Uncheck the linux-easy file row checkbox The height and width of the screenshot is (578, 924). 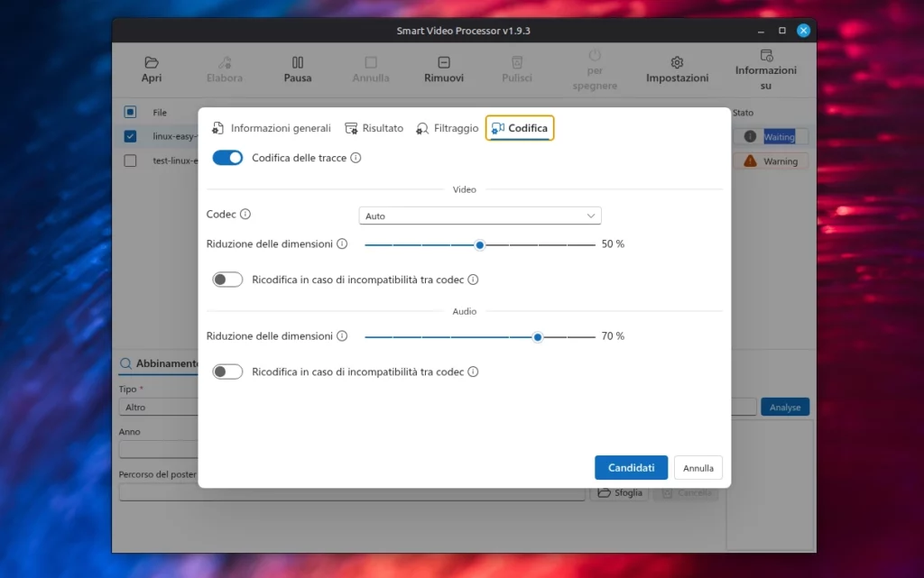point(130,136)
